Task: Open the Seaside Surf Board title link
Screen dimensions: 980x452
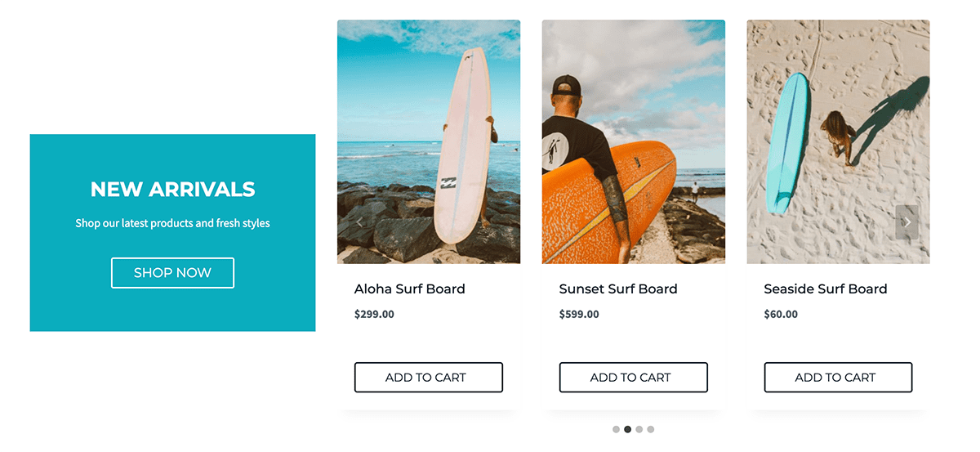Action: [825, 289]
